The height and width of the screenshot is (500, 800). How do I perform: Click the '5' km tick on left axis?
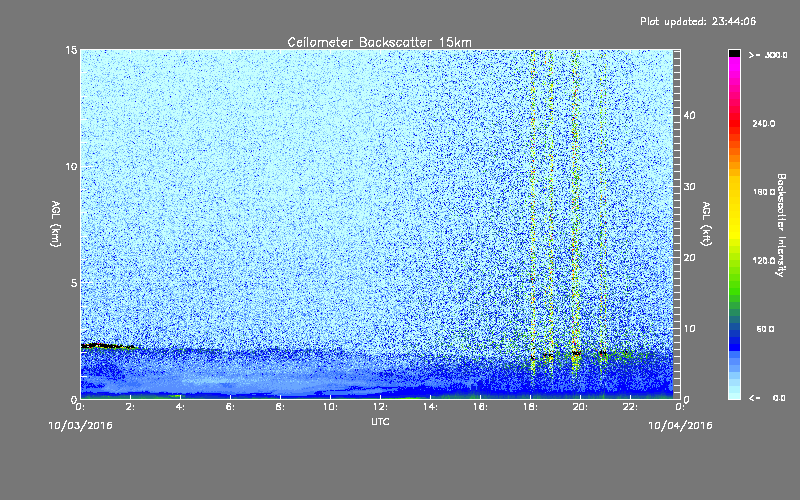(x=74, y=283)
